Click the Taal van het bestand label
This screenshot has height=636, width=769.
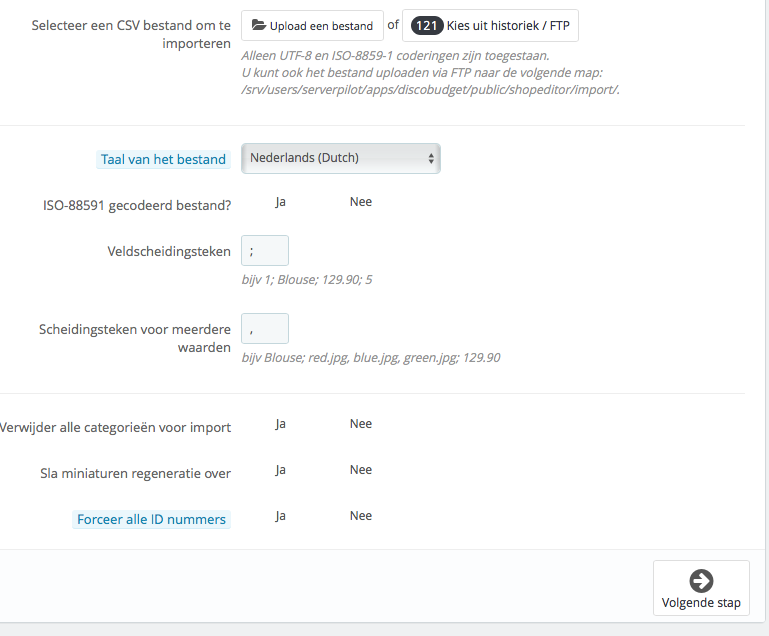point(163,159)
